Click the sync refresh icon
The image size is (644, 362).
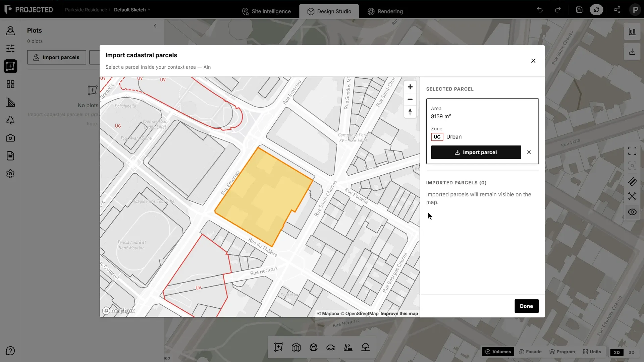[596, 10]
